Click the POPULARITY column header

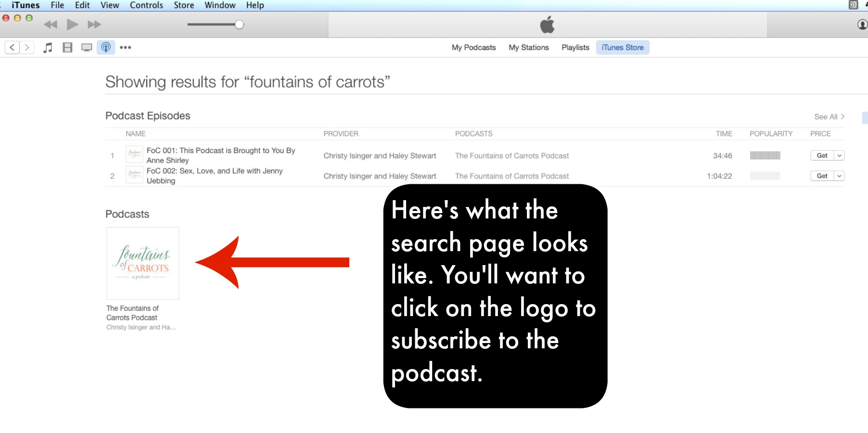[771, 134]
